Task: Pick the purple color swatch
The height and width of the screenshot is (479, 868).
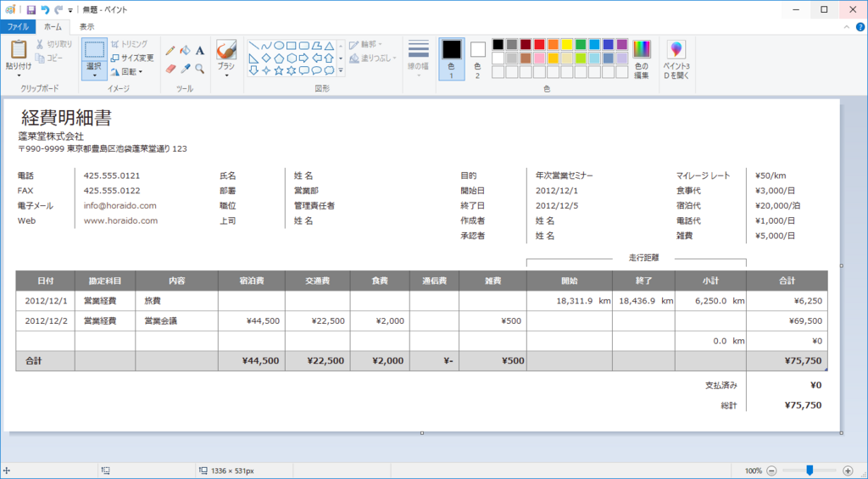Action: pyautogui.click(x=622, y=44)
